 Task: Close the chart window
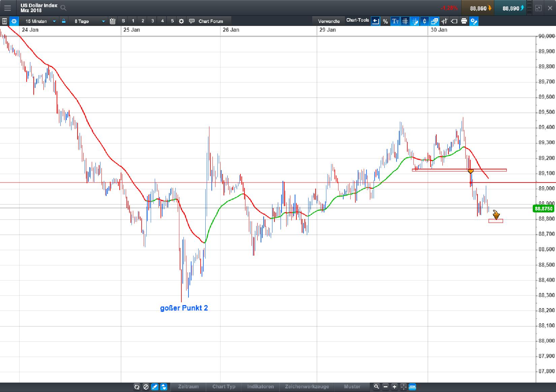tap(550, 8)
